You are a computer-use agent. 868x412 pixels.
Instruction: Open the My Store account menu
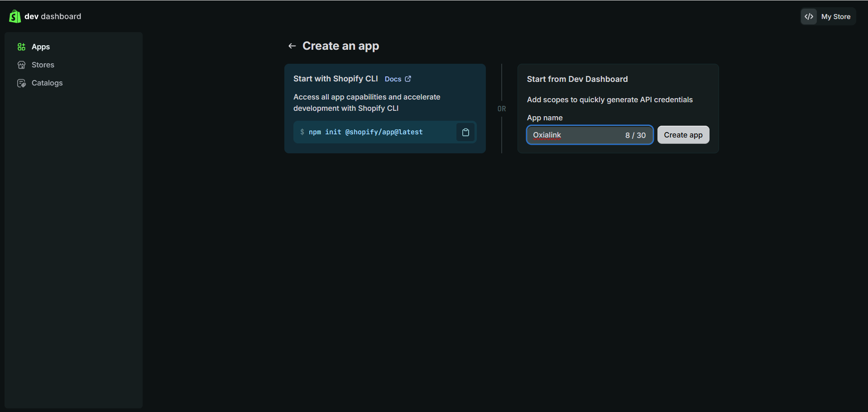click(x=828, y=16)
